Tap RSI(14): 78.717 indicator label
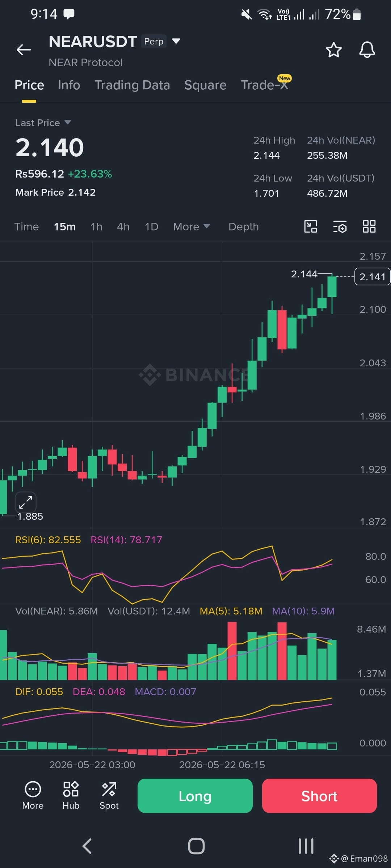Screen dimensions: 391x868 click(126, 540)
